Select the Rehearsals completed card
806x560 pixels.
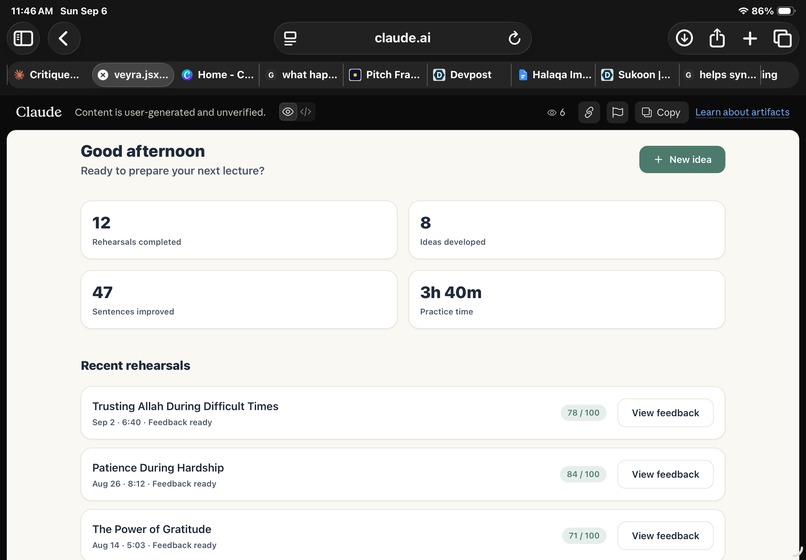pyautogui.click(x=239, y=230)
